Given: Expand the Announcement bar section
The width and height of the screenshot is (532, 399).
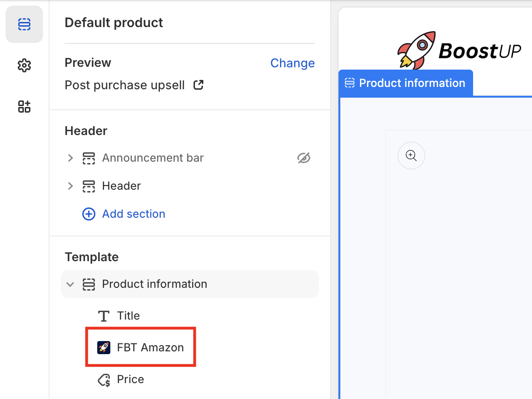Looking at the screenshot, I should click(71, 158).
